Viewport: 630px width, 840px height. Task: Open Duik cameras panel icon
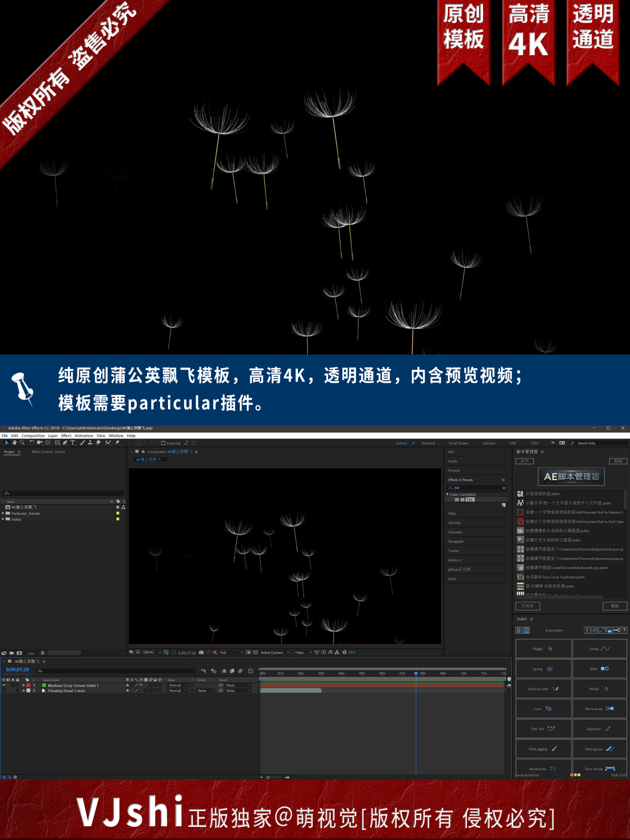[609, 630]
